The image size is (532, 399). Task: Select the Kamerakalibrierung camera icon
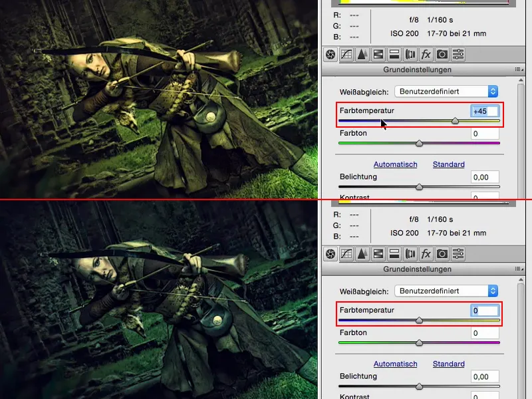[442, 55]
